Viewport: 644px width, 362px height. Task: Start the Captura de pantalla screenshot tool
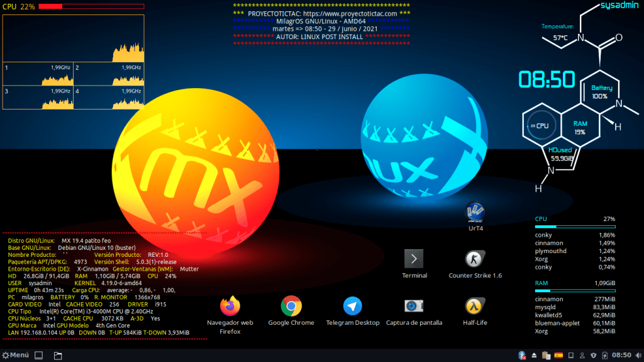414,307
